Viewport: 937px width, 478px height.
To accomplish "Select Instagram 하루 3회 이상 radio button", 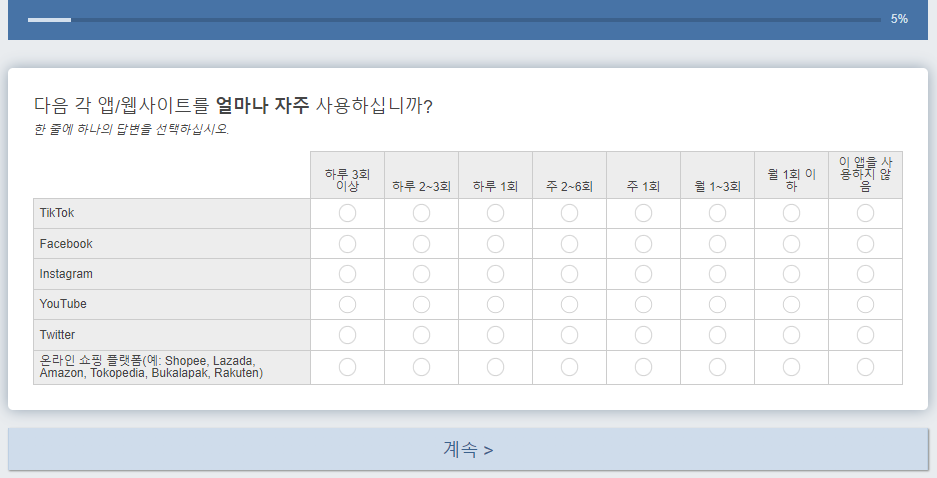I will tap(347, 274).
